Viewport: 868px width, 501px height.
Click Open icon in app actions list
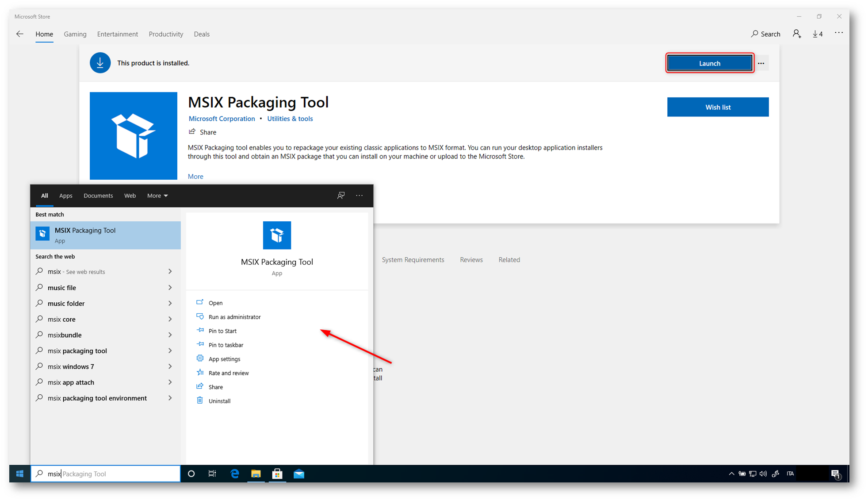(x=200, y=302)
